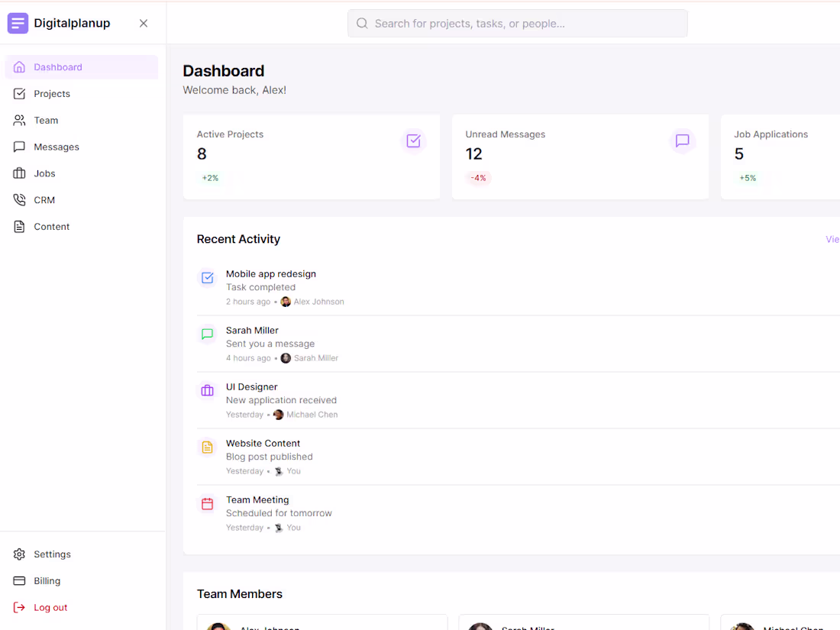
Task: Click the Mobile app redesign task icon
Action: pyautogui.click(x=207, y=277)
